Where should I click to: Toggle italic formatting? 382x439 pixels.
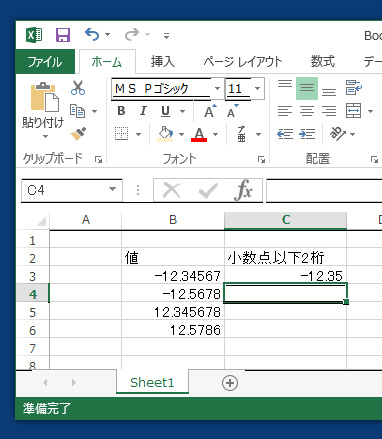point(143,111)
